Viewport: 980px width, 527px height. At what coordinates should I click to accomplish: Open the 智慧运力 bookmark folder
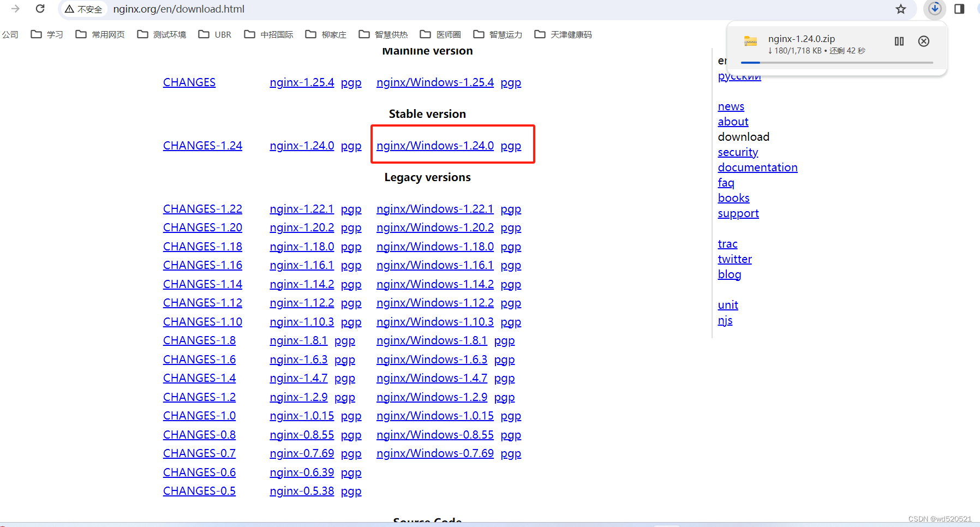point(498,34)
